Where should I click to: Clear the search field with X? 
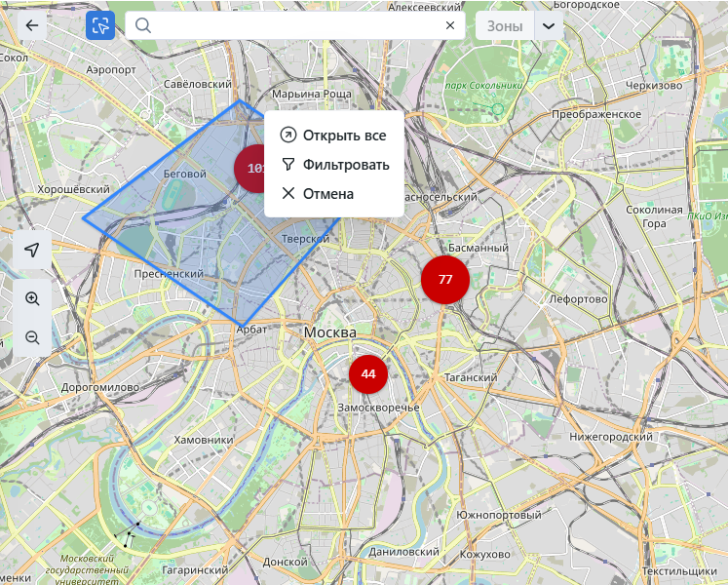(x=449, y=25)
